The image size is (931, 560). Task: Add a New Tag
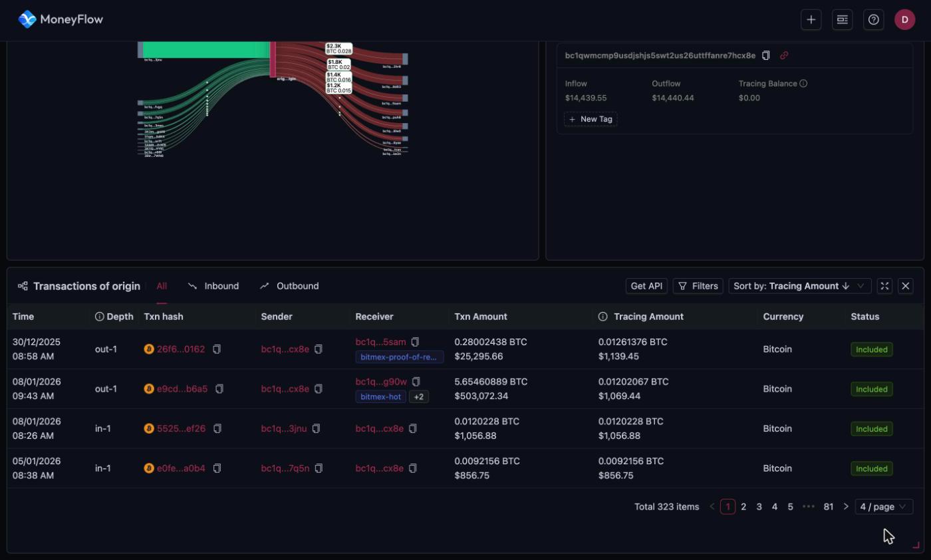[x=591, y=119]
